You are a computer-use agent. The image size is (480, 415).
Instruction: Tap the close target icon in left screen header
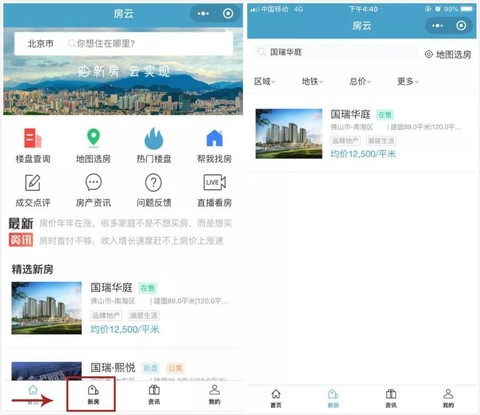pos(228,14)
